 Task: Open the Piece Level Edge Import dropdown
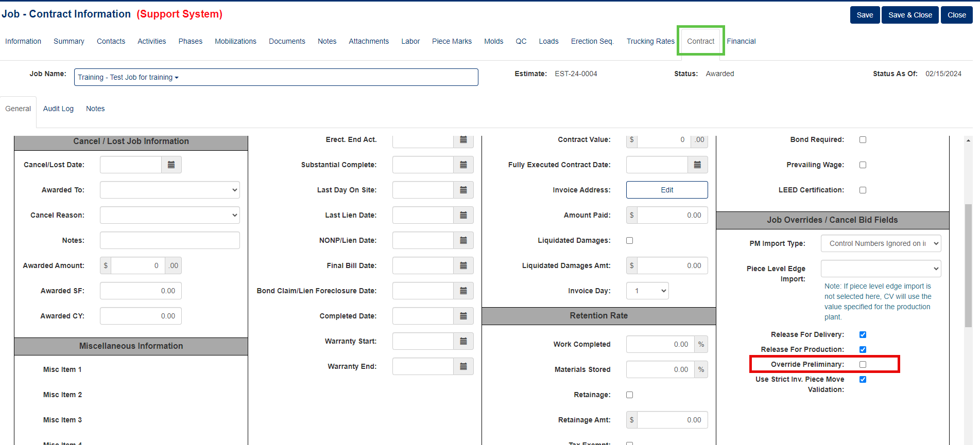(x=881, y=269)
